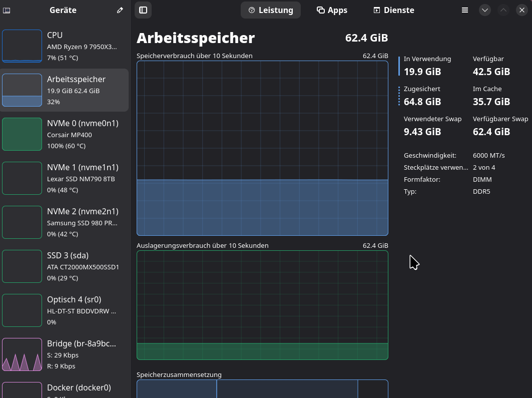The height and width of the screenshot is (398, 532).
Task: Click the 'Corsair MP400' model text
Action: [x=69, y=135]
